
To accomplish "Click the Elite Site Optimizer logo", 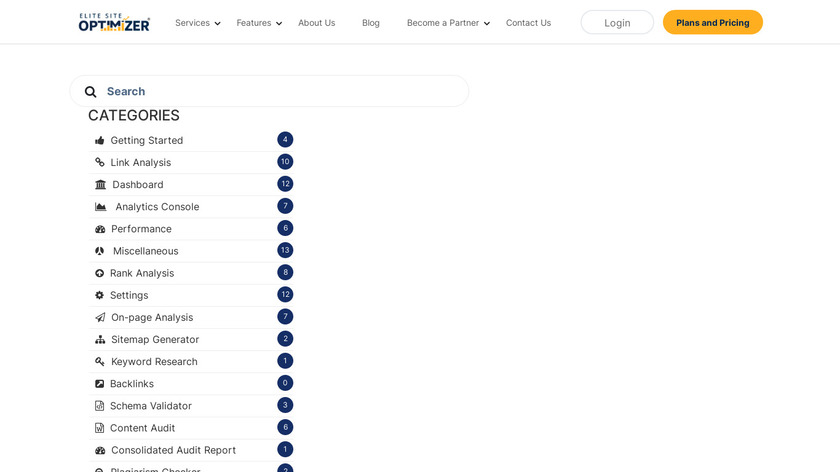I will (x=114, y=23).
